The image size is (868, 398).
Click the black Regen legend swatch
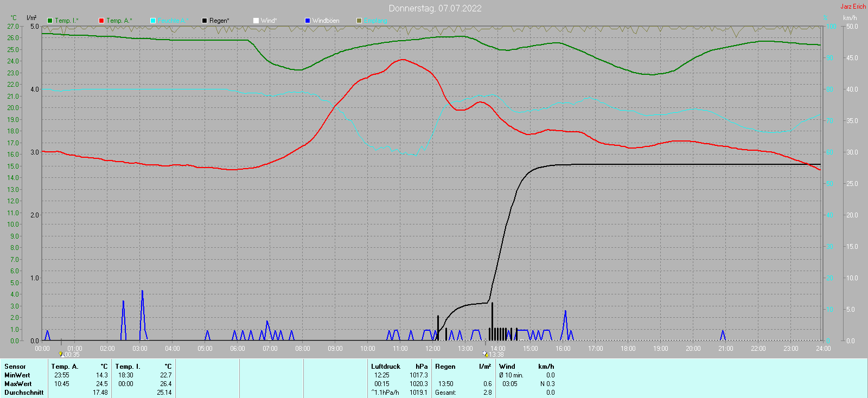click(205, 21)
